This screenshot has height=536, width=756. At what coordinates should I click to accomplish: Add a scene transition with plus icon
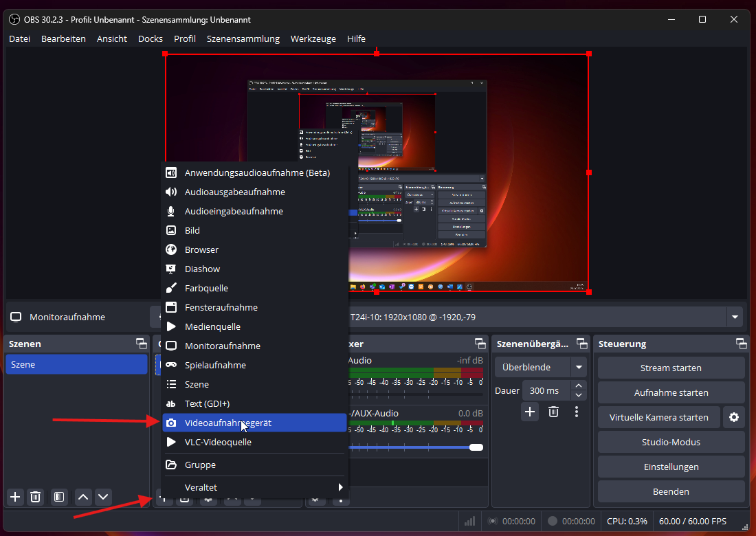coord(530,412)
